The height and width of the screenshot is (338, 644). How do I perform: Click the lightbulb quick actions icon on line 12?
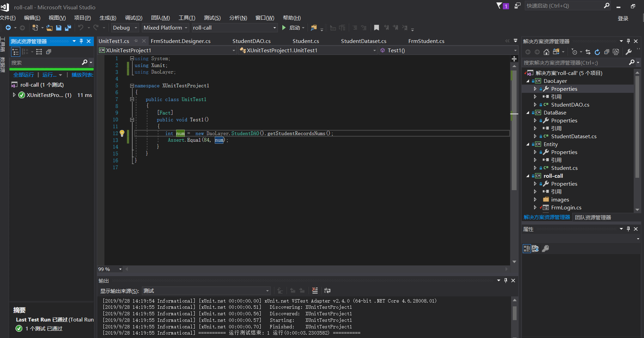click(122, 133)
